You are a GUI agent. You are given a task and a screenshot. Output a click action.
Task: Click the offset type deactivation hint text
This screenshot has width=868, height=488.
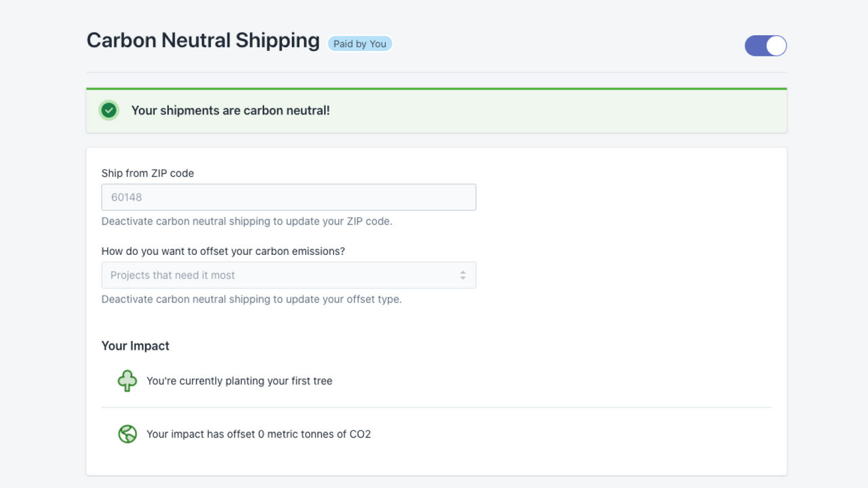(x=252, y=300)
